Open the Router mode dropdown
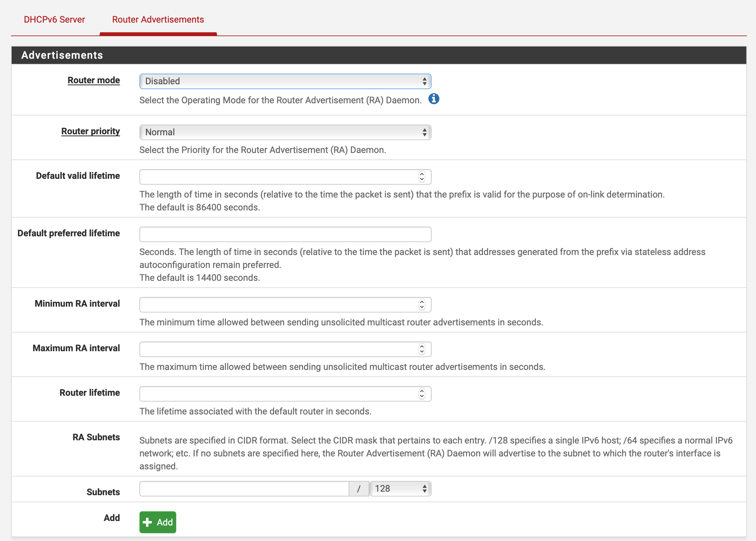This screenshot has height=541, width=756. point(285,81)
